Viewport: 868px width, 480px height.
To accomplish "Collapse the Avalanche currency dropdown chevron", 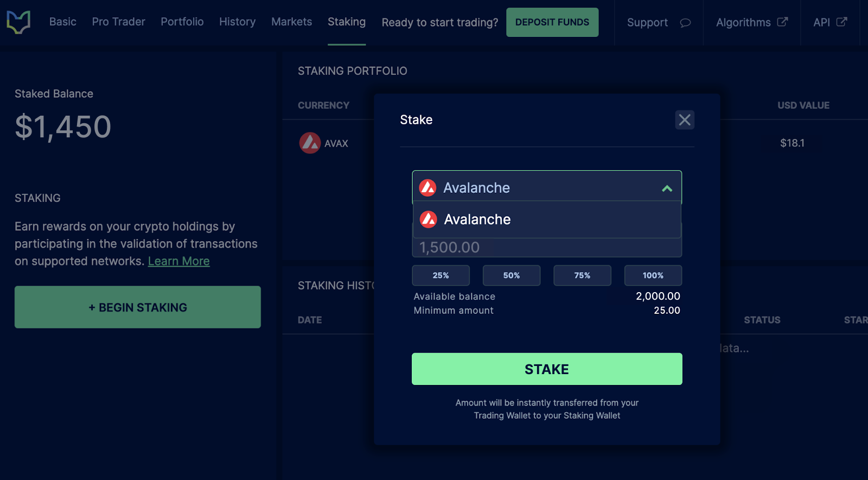I will [x=667, y=188].
